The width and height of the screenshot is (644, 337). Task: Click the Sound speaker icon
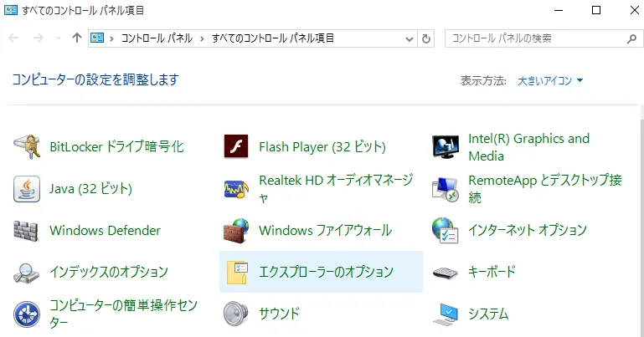tap(236, 314)
